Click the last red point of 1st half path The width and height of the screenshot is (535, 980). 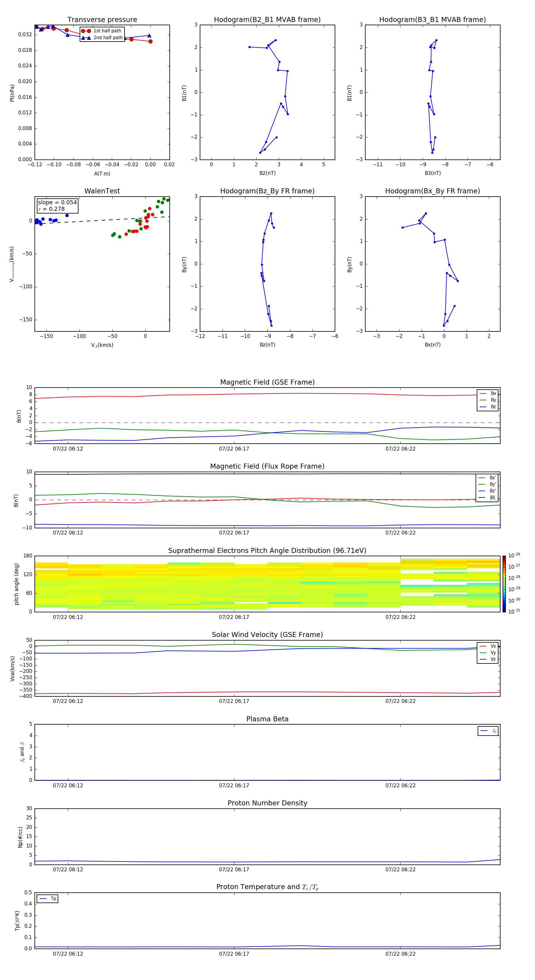pos(150,42)
